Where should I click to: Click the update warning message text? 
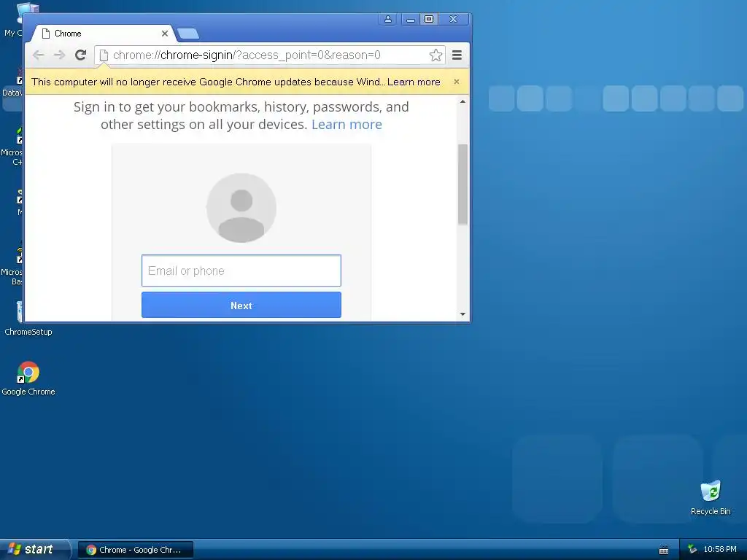coord(208,82)
